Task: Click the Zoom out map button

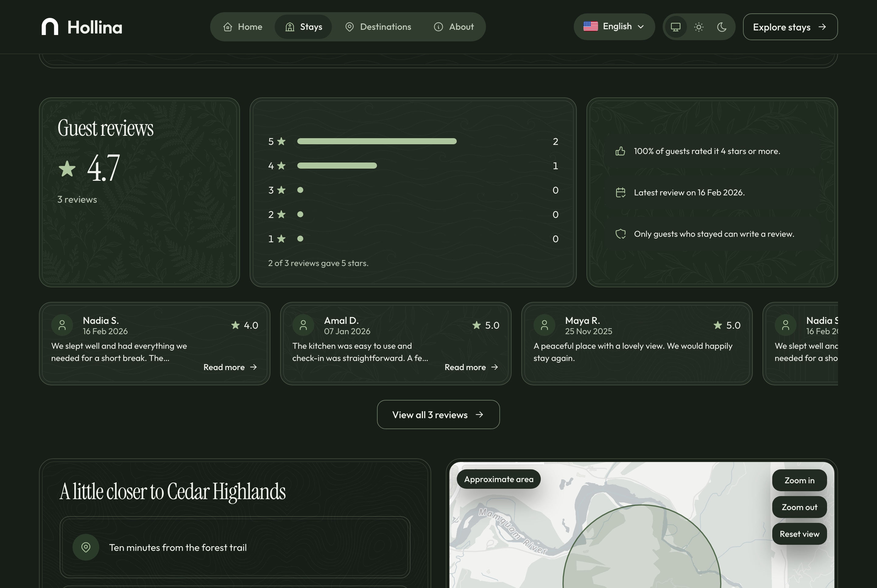Action: point(799,507)
